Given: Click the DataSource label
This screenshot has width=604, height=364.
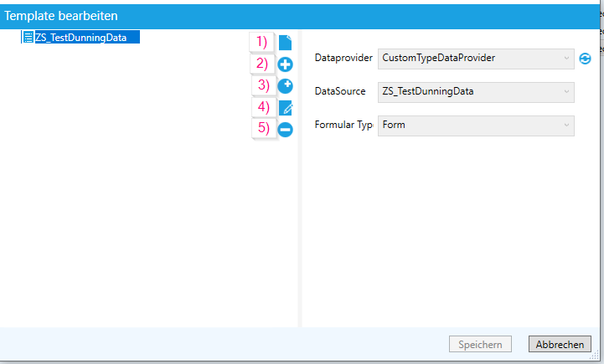Looking at the screenshot, I should click(x=340, y=91).
